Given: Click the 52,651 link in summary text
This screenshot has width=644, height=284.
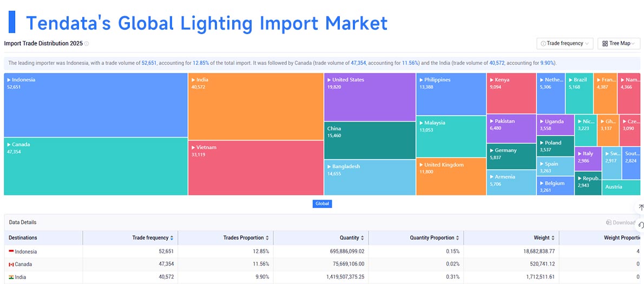Looking at the screenshot, I should 149,63.
